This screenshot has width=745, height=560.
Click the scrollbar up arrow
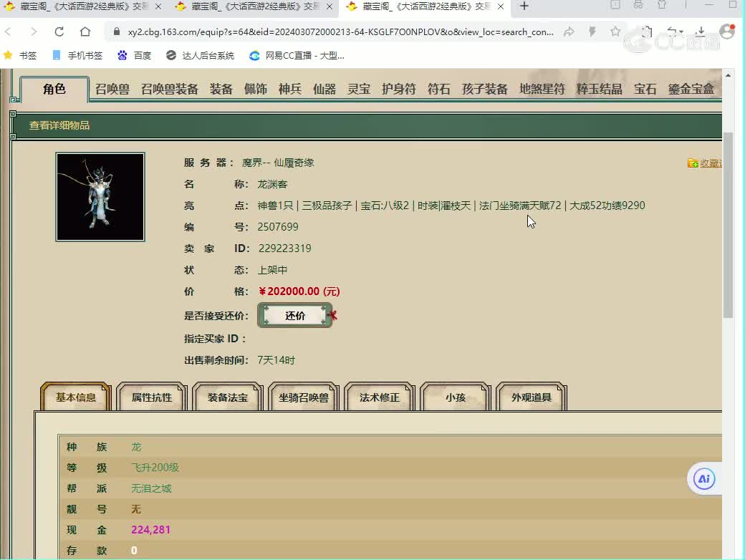pos(728,75)
